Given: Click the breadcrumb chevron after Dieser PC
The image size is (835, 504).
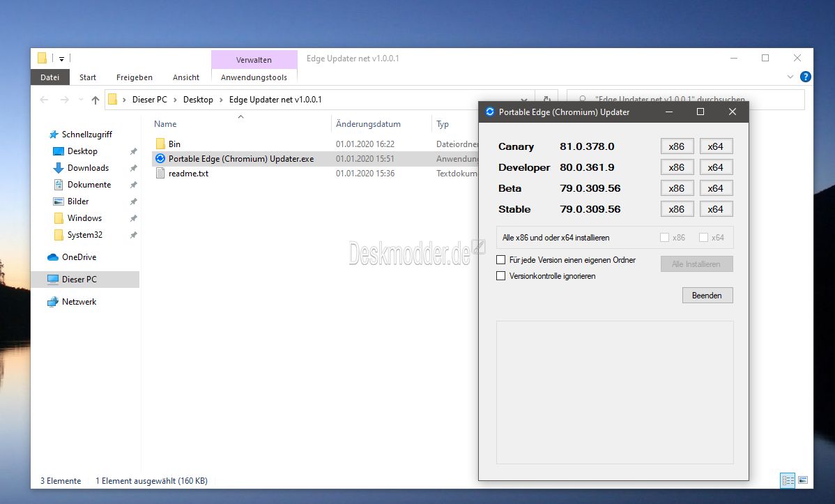Looking at the screenshot, I should tap(175, 100).
